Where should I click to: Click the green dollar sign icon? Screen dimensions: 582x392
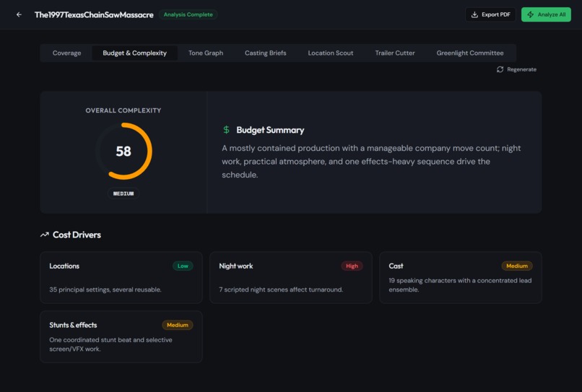coord(226,130)
